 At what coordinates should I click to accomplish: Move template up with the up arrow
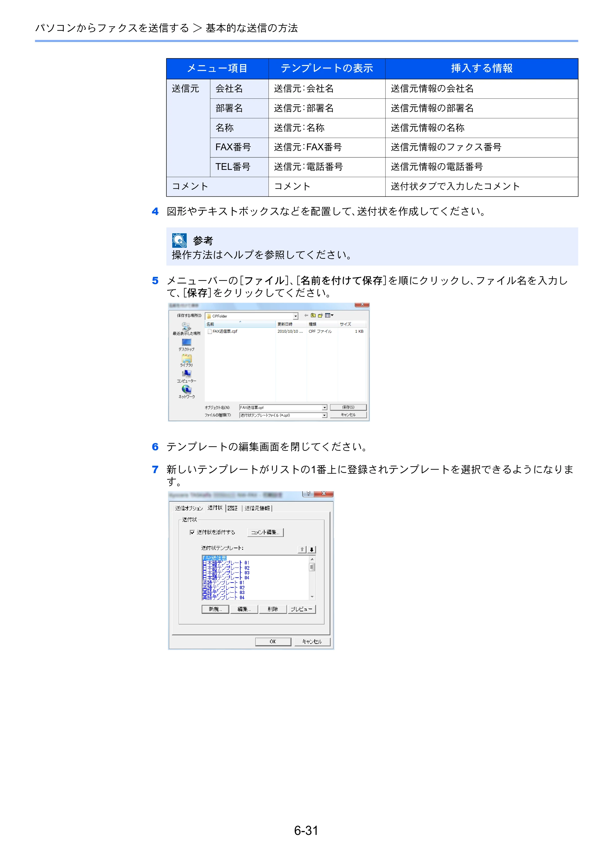302,549
